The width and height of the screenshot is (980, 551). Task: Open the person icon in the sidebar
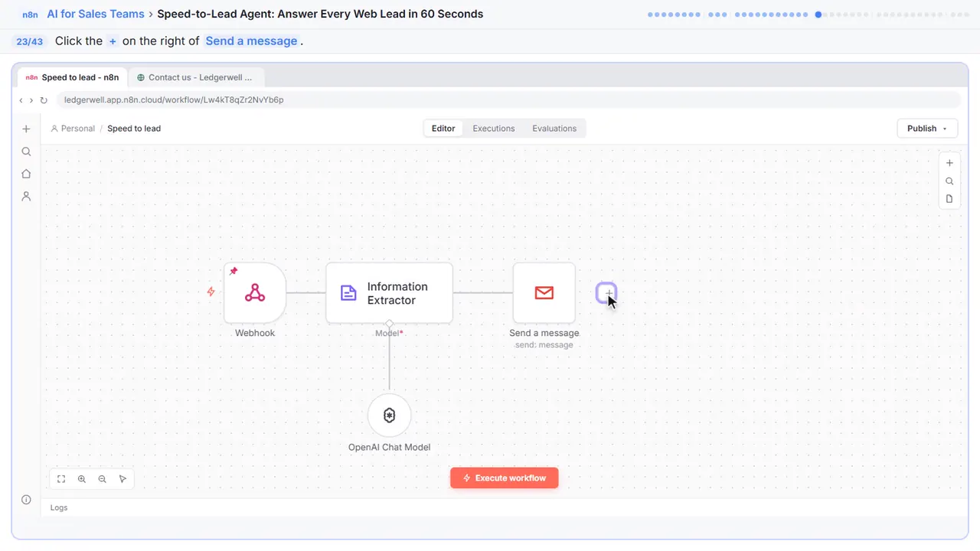point(26,196)
